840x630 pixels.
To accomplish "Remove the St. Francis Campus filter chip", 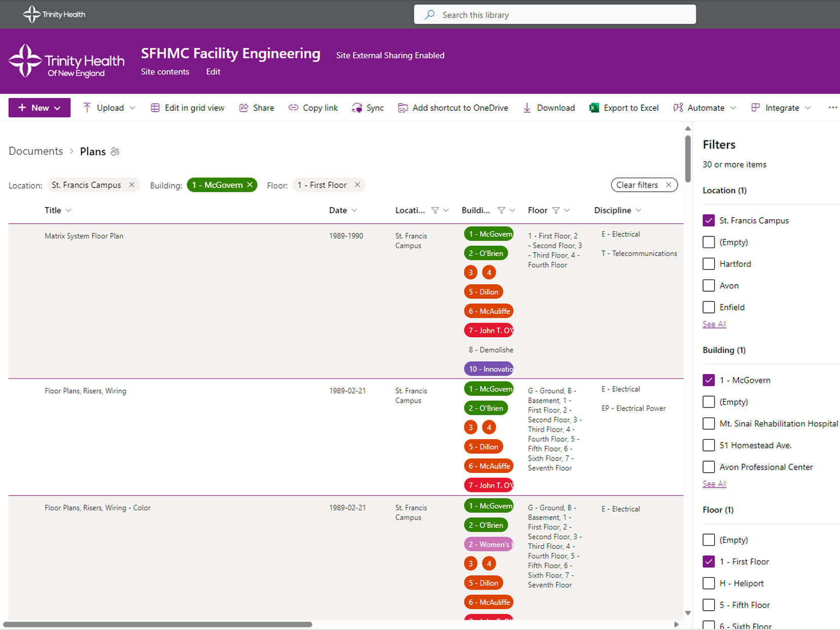I will tap(131, 185).
